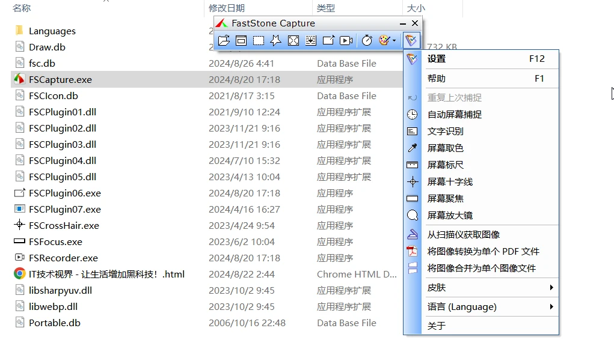Select libsharpyuv.dll file

[x=60, y=291]
